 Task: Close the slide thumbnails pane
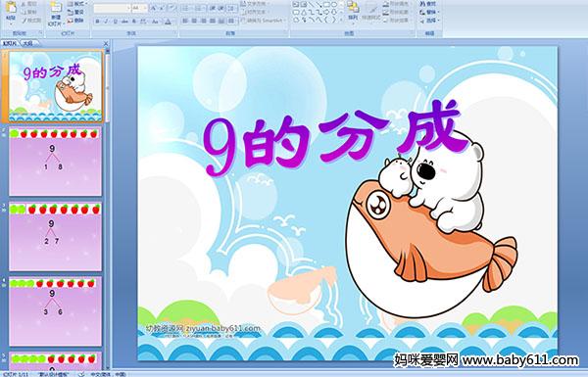pos(106,43)
